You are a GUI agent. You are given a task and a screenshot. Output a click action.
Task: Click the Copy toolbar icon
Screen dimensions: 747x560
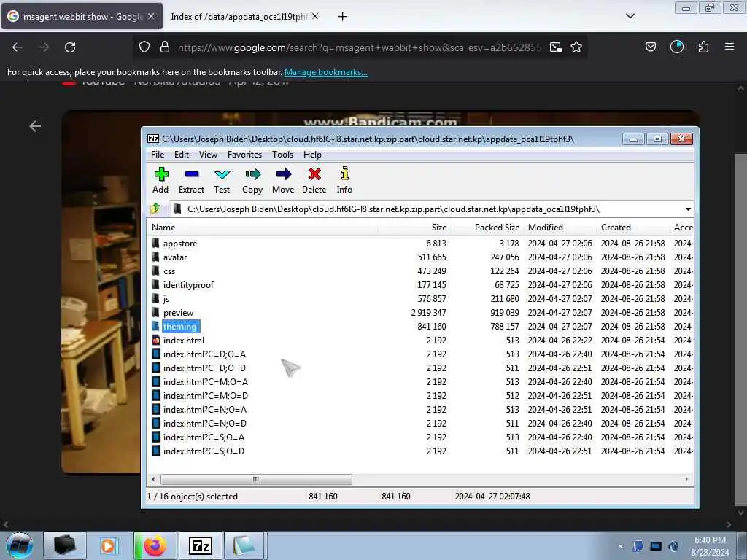pyautogui.click(x=252, y=180)
